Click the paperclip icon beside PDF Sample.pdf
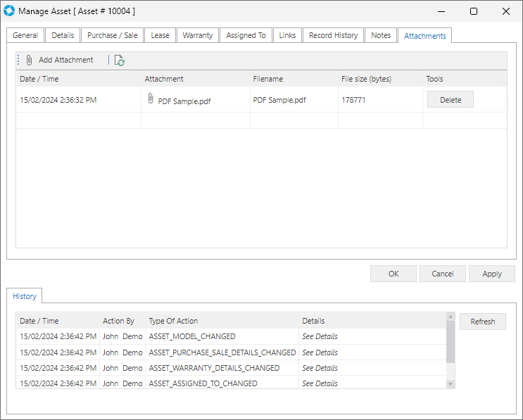523x420 pixels. coord(151,99)
